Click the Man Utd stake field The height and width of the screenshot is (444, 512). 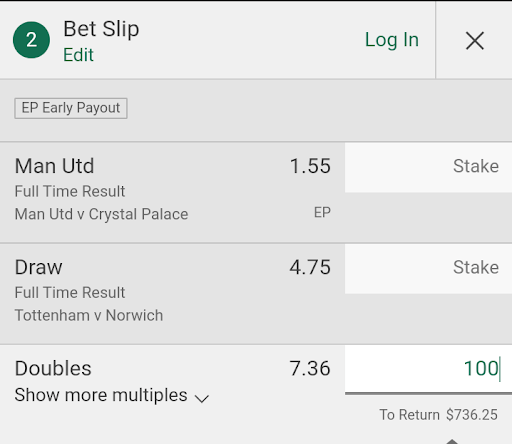(x=428, y=168)
